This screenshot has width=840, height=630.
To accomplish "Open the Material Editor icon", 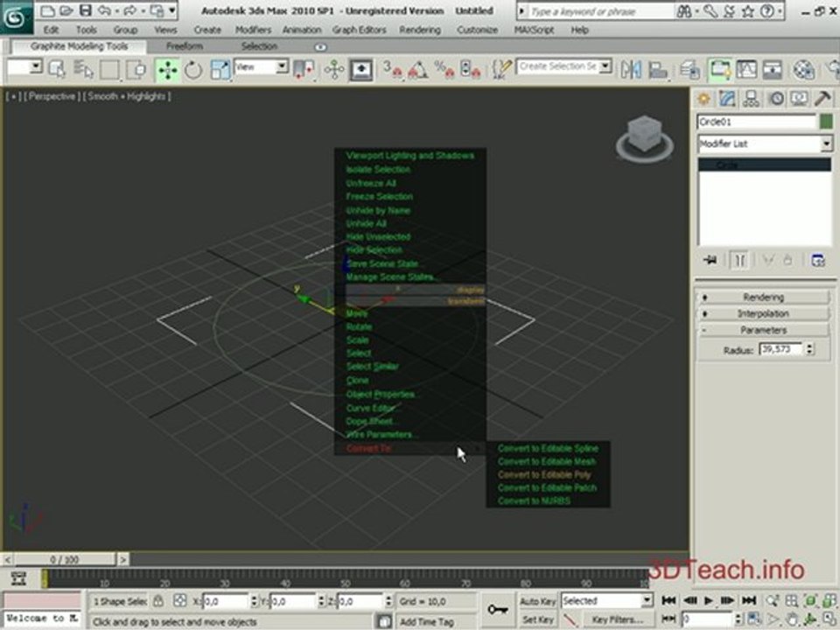I will pos(803,70).
